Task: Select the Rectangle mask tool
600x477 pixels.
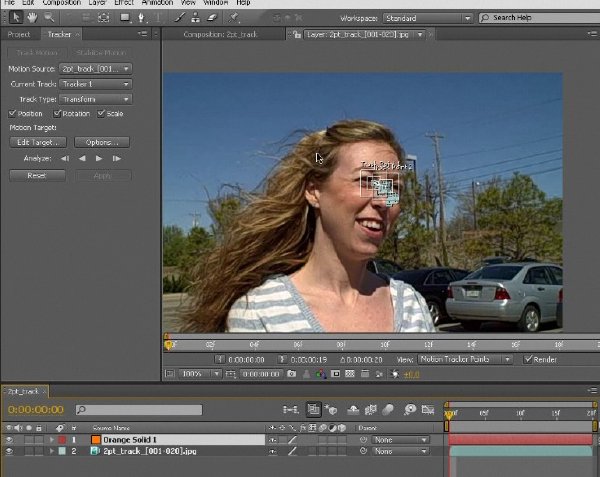Action: click(125, 18)
